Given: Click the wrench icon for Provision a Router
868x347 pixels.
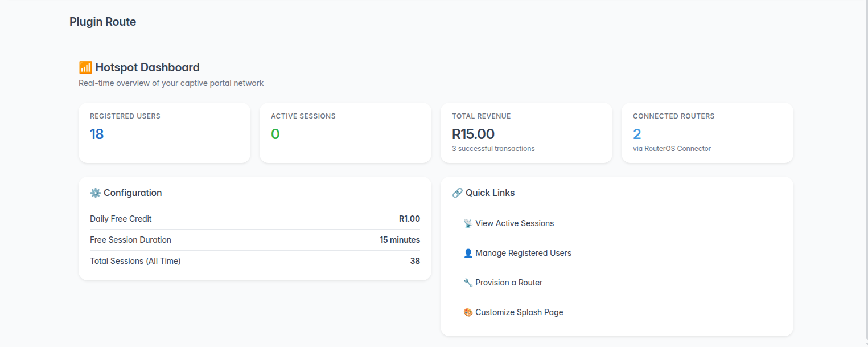Looking at the screenshot, I should coord(468,283).
